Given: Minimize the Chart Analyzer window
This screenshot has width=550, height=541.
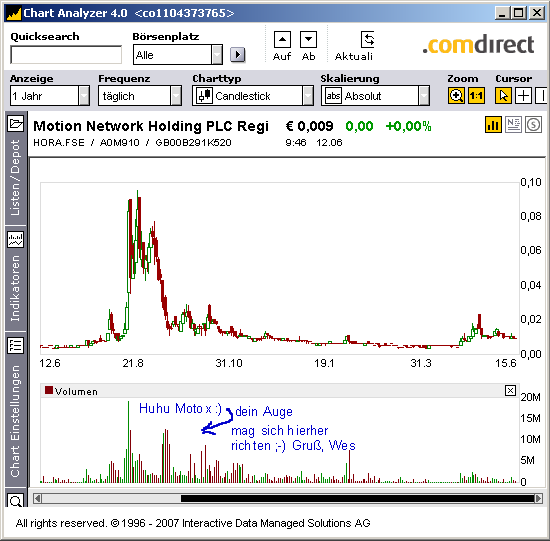Looking at the screenshot, I should [503, 13].
